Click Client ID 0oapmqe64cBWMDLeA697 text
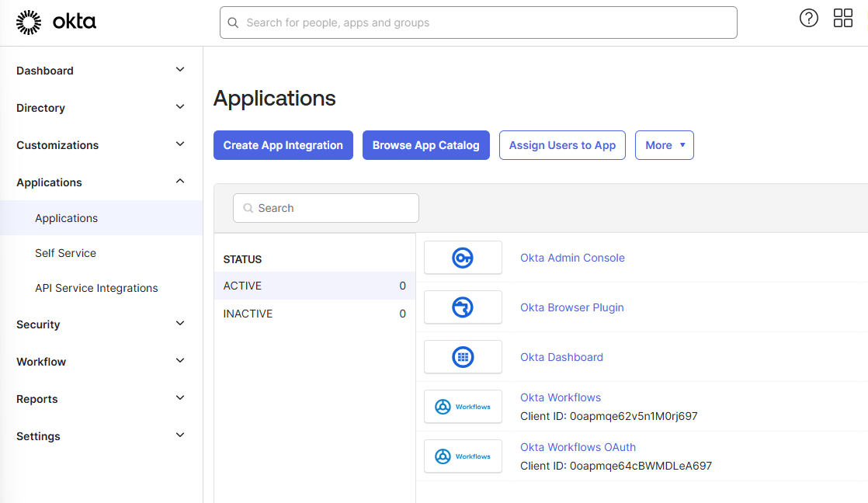 [x=616, y=466]
